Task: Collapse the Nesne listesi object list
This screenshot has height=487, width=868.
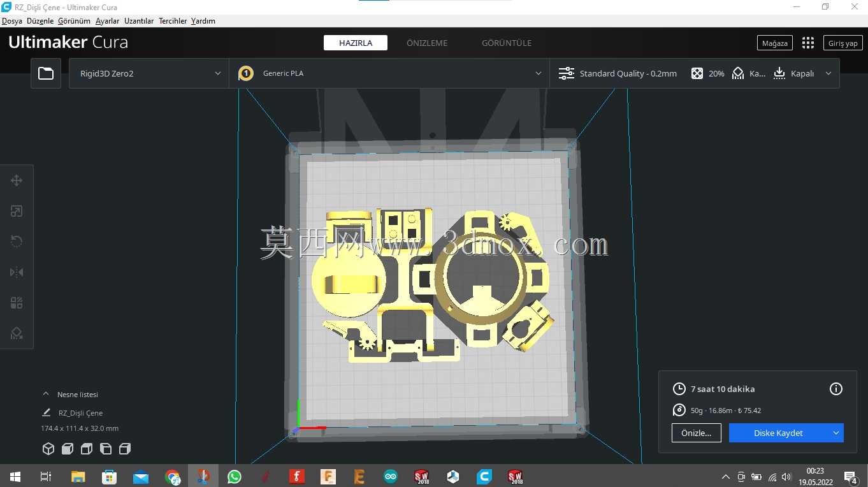Action: coord(46,395)
